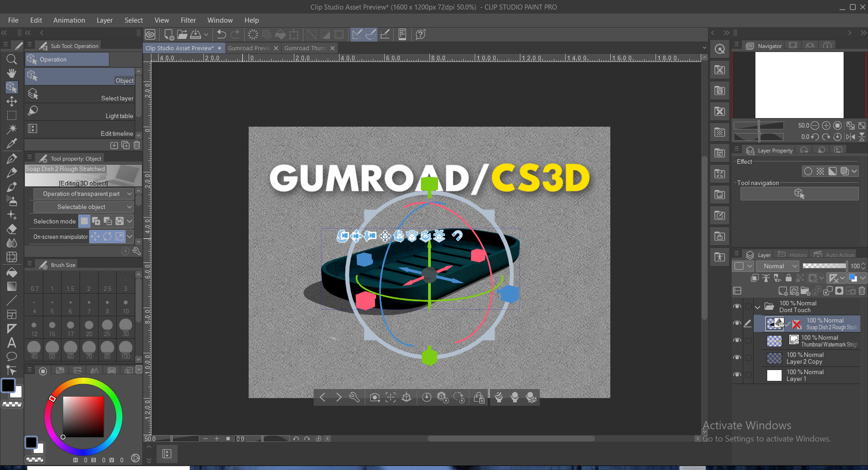Click the new layer folder icon
This screenshot has height=470, width=868.
tap(805, 291)
